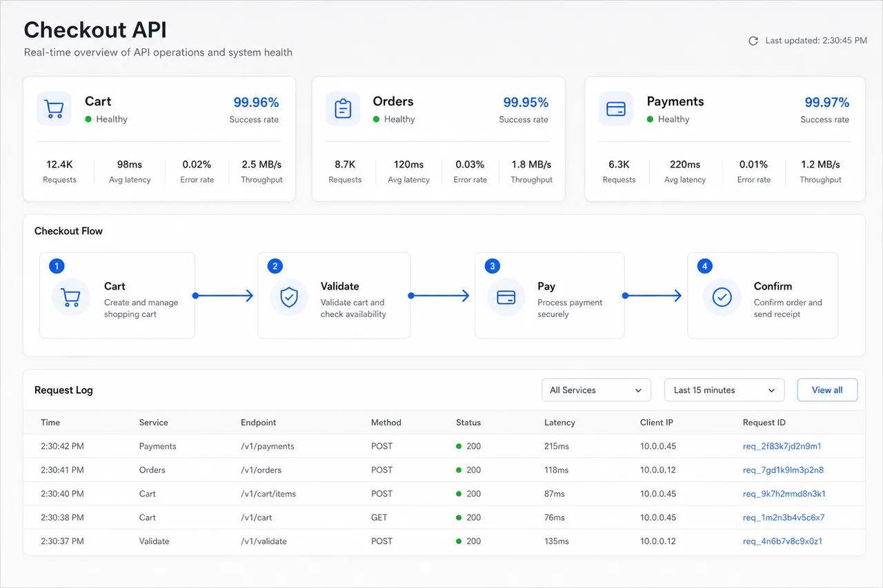The image size is (883, 588).
Task: Click the 0.01% error rate value
Action: tap(753, 165)
